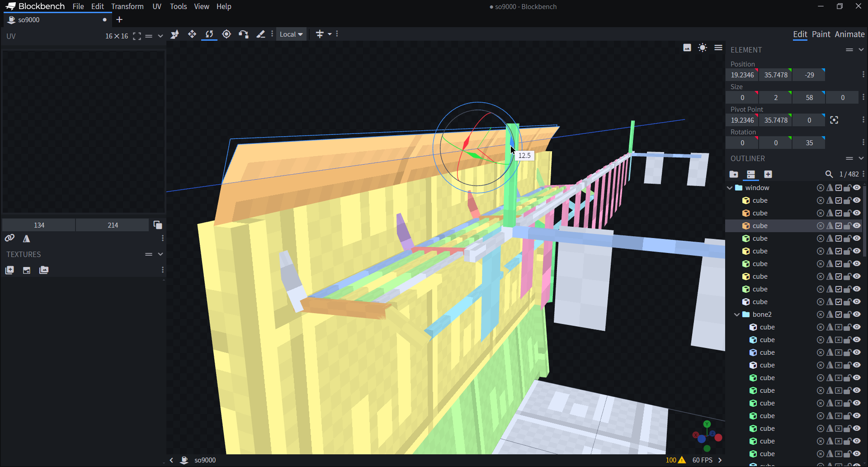Select the Pivot tool in toolbar
Image resolution: width=868 pixels, height=467 pixels.
coord(226,34)
